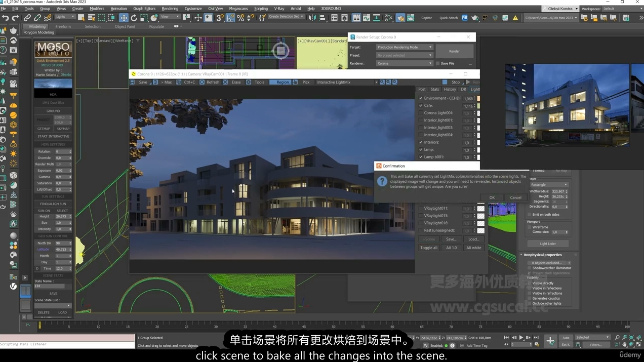Click the Render button in Render Setup
Image resolution: width=644 pixels, height=362 pixels.
[x=454, y=51]
